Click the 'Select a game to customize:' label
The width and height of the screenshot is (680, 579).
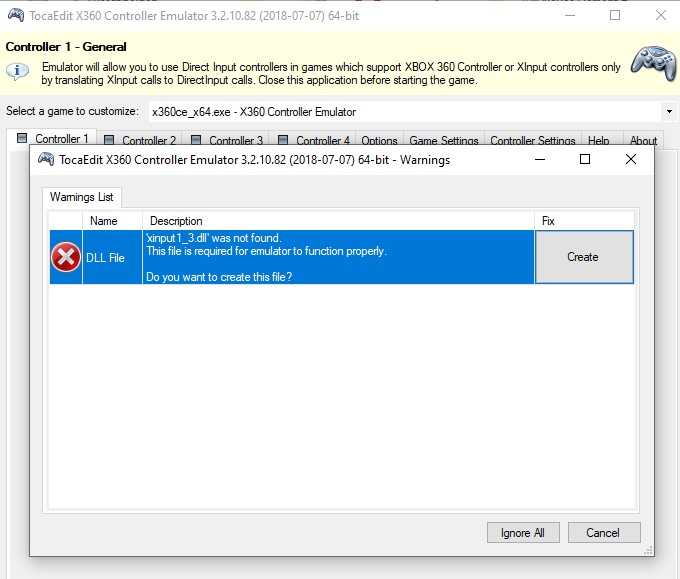click(x=72, y=111)
